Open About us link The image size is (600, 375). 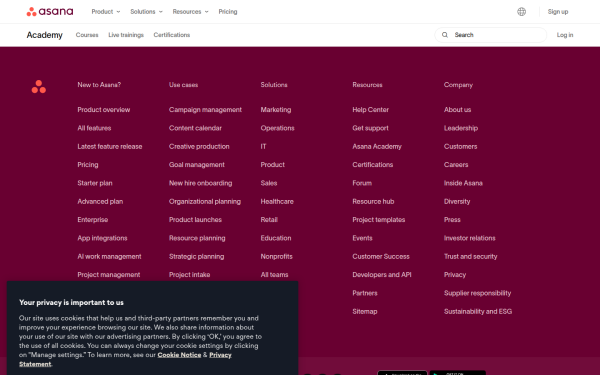tap(457, 109)
